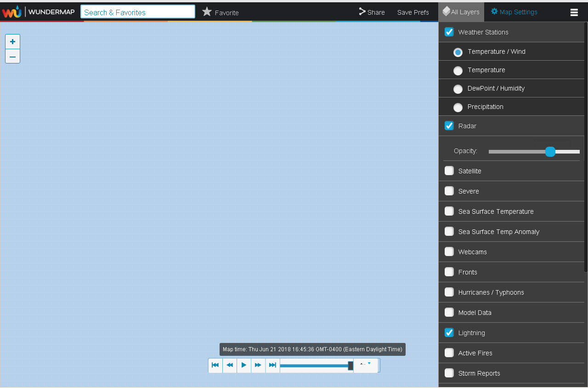Open the hamburger menu
Image resolution: width=588 pixels, height=388 pixels.
coord(574,12)
